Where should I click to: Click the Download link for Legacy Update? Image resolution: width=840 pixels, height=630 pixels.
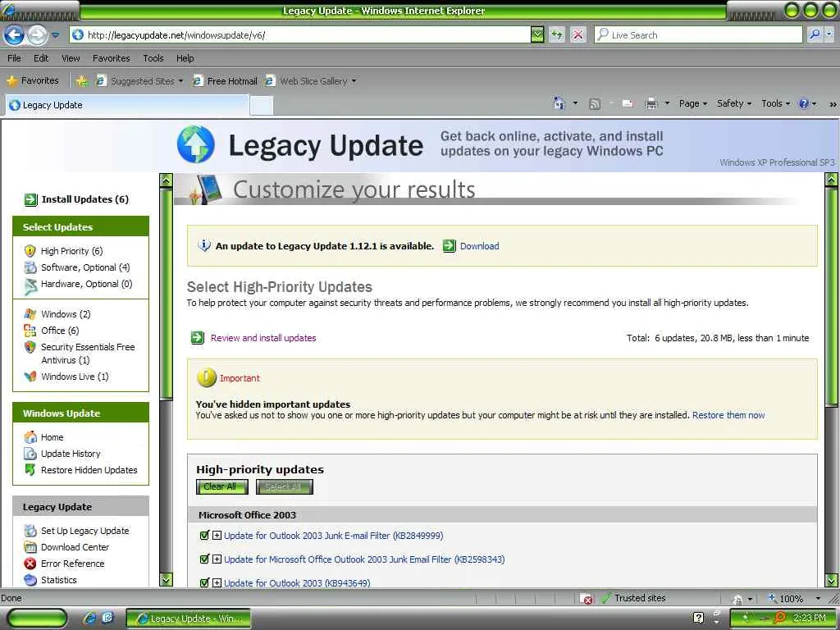479,246
